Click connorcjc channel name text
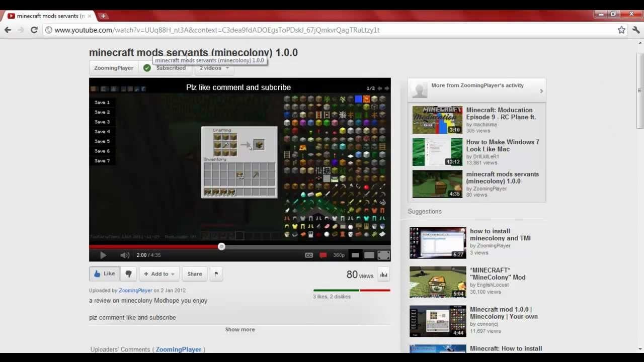Viewport: 644px width, 362px height. (489, 324)
